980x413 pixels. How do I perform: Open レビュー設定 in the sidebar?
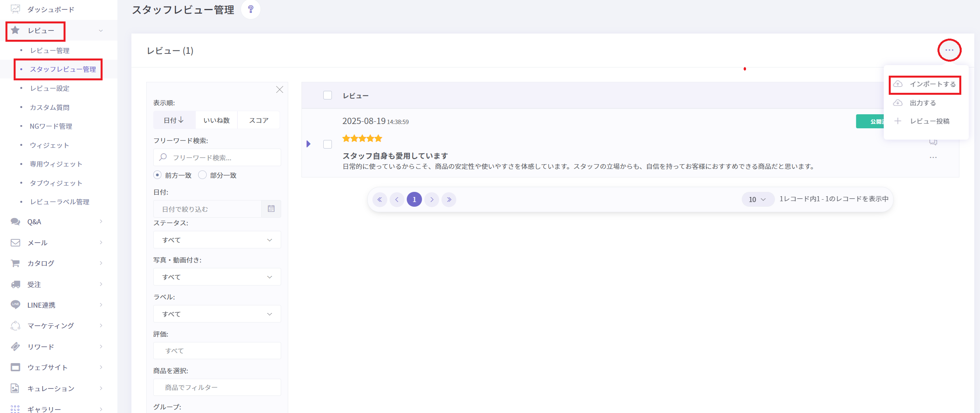[50, 89]
